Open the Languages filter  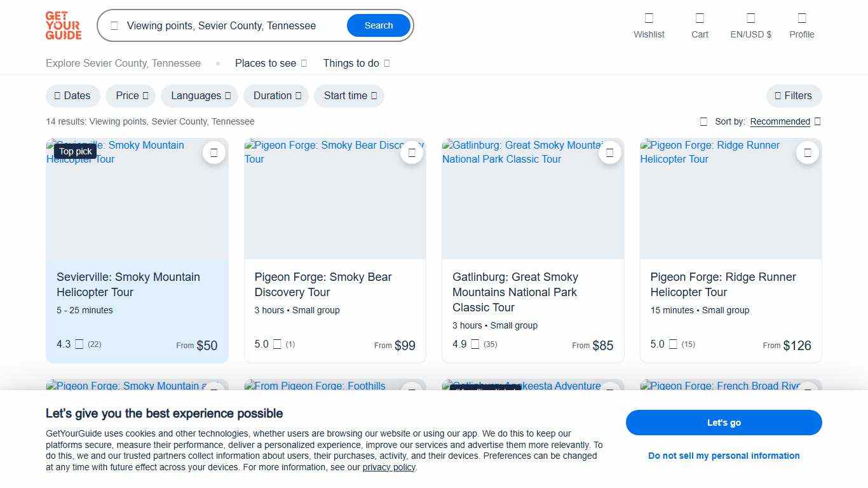(199, 95)
